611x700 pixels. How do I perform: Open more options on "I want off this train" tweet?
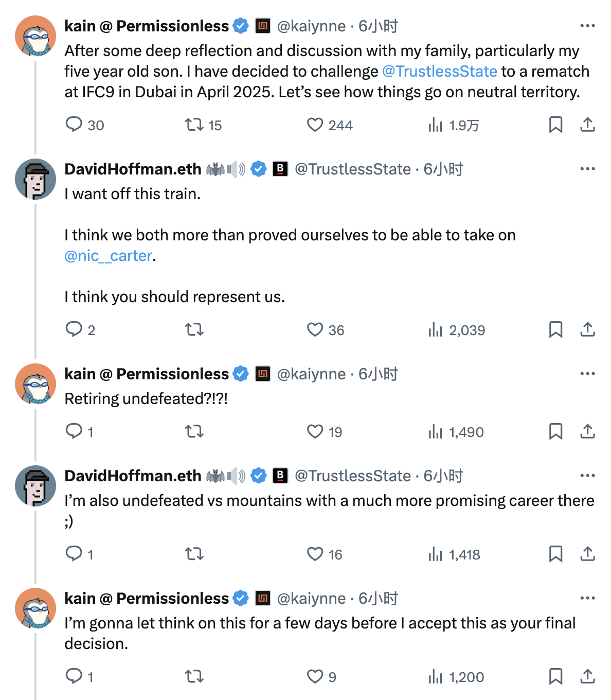point(587,169)
